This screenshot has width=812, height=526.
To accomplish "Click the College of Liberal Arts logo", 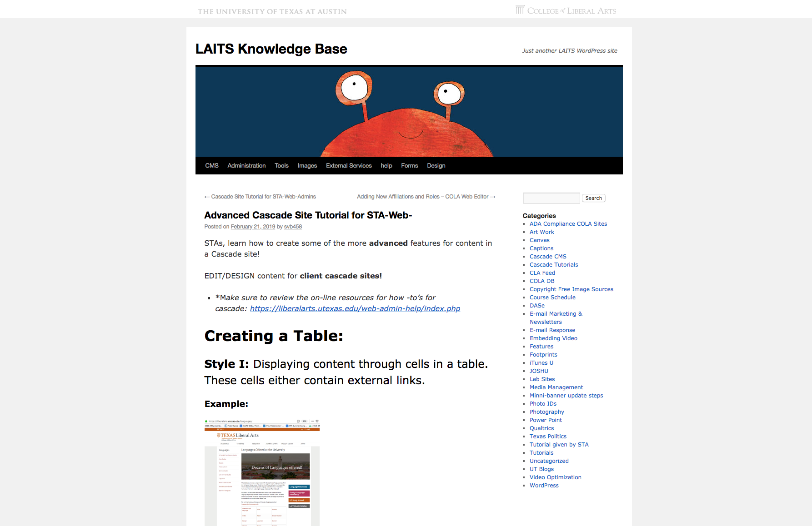I will click(566, 10).
